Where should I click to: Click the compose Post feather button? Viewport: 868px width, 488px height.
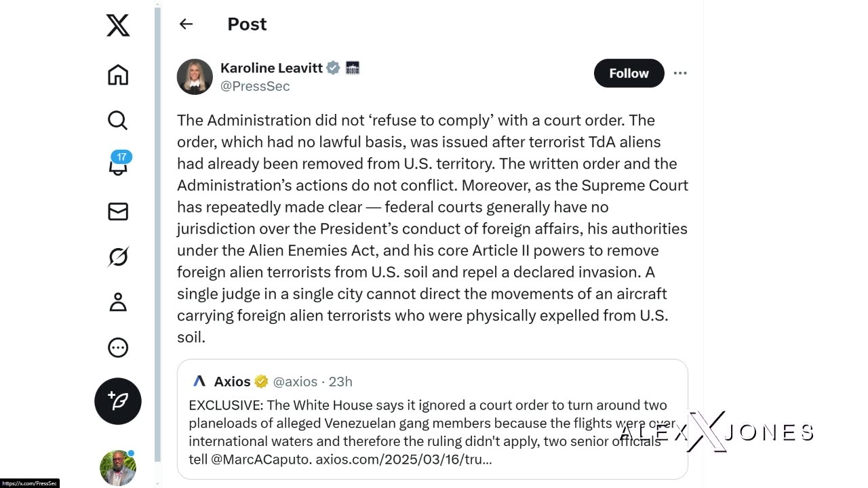click(x=118, y=401)
